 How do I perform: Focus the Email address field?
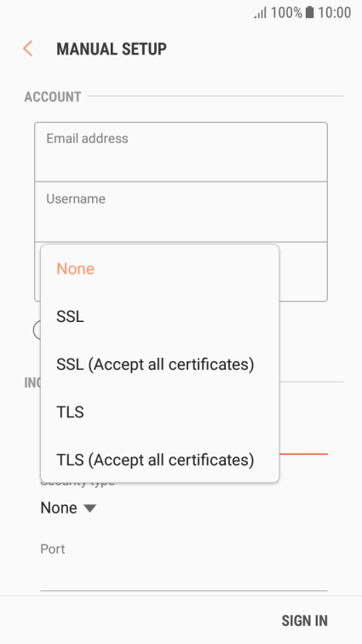(181, 152)
